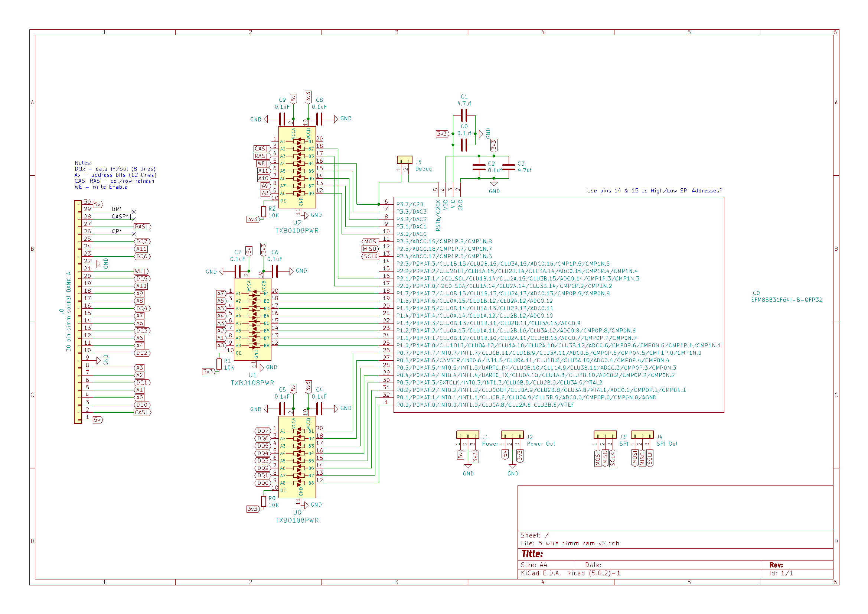Click capacitor C1 4.7uf symbol

[464, 115]
